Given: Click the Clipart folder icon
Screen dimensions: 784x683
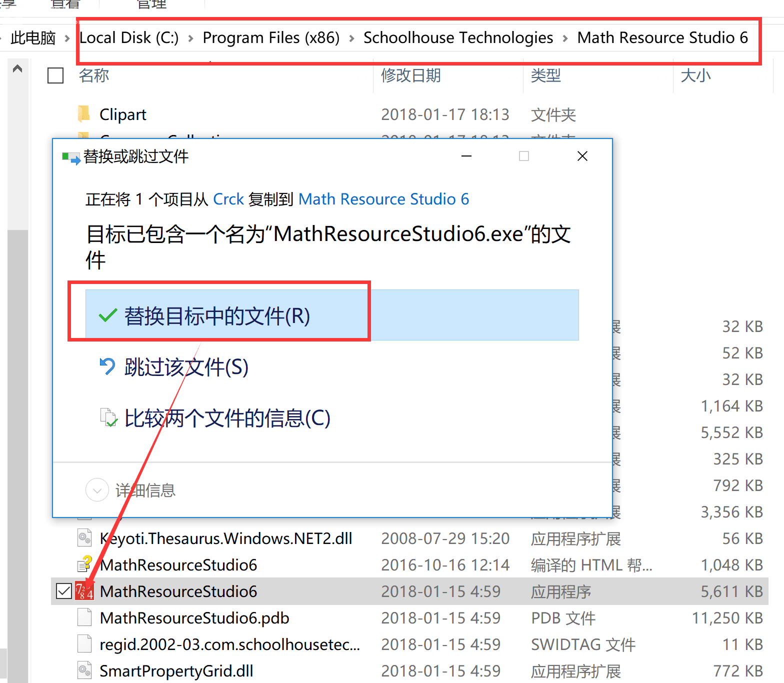Looking at the screenshot, I should point(84,114).
